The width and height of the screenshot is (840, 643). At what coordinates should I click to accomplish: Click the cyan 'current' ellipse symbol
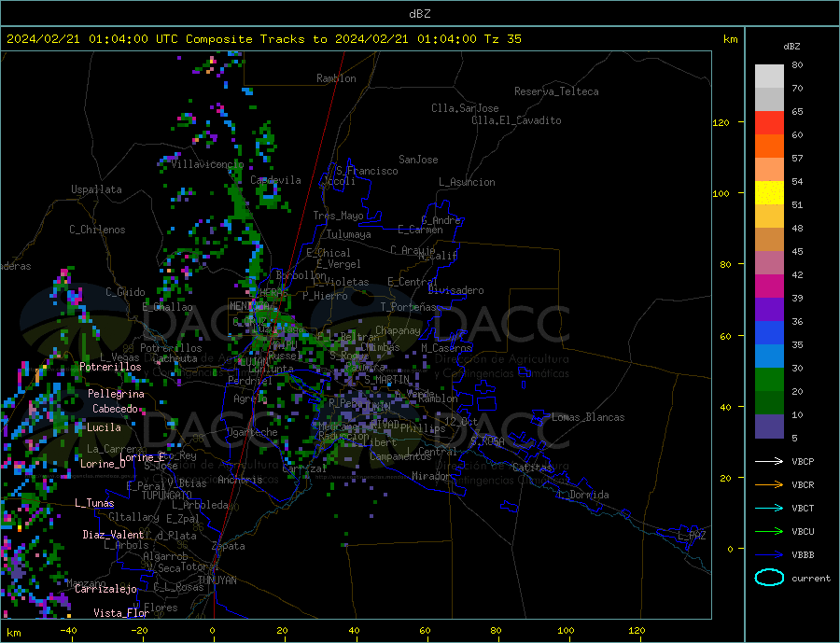click(x=769, y=578)
